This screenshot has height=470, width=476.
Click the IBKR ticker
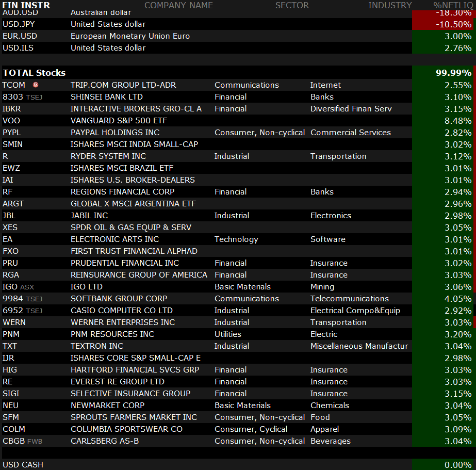11,109
